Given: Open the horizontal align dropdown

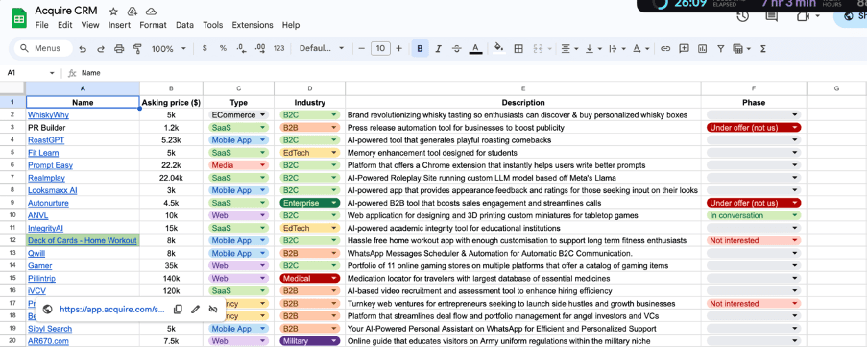Looking at the screenshot, I should click(x=569, y=49).
